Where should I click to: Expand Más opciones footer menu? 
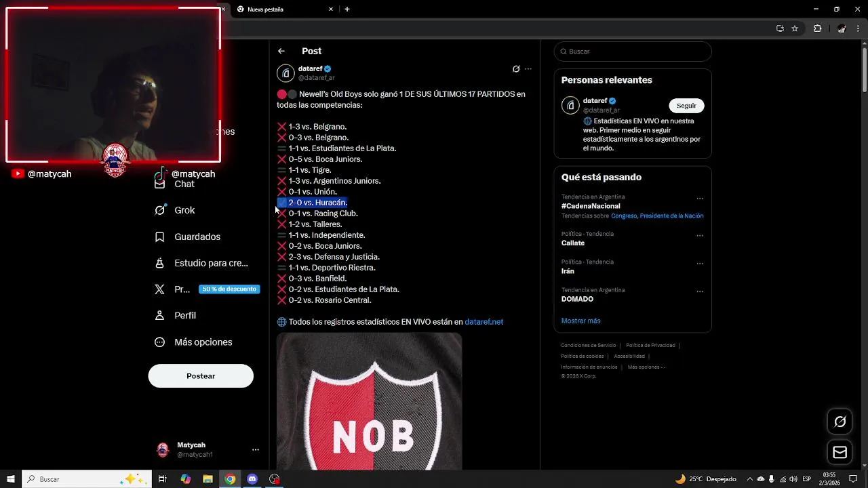(646, 367)
